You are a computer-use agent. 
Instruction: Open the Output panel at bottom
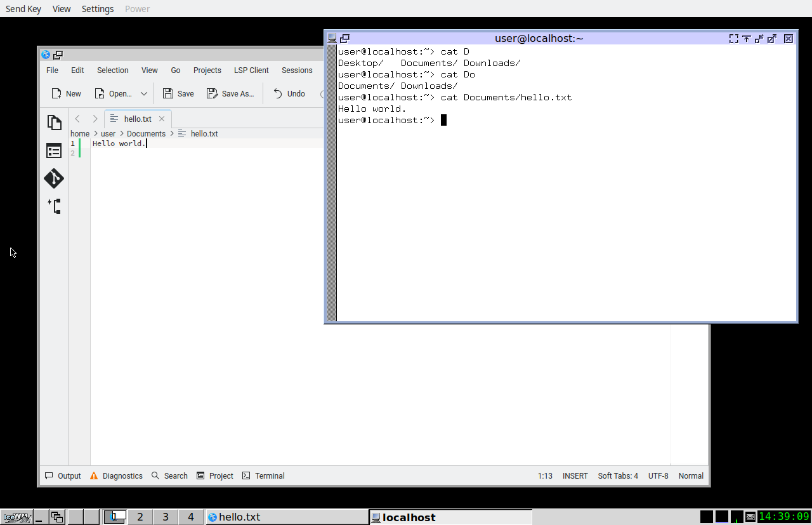click(63, 475)
